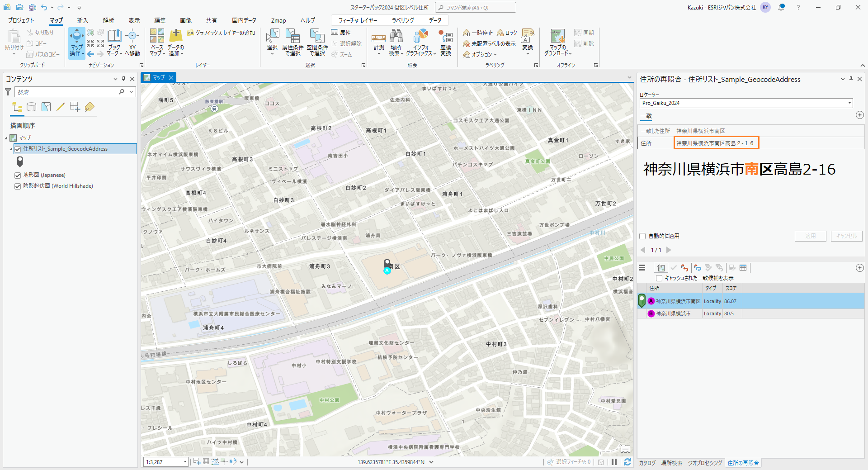Click Select By Location (空間条件で選択)
The width and height of the screenshot is (868, 470).
tap(317, 43)
